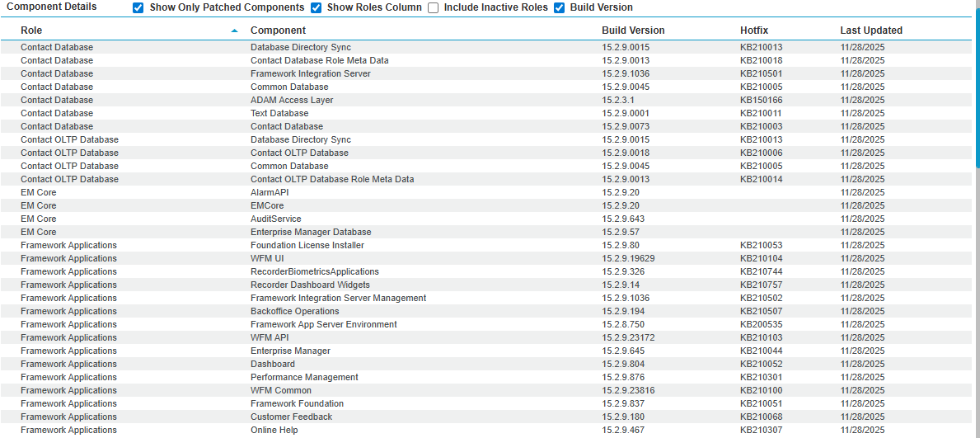Click the sort arrow in Role column
Viewport: 980px width, 438px height.
(235, 31)
